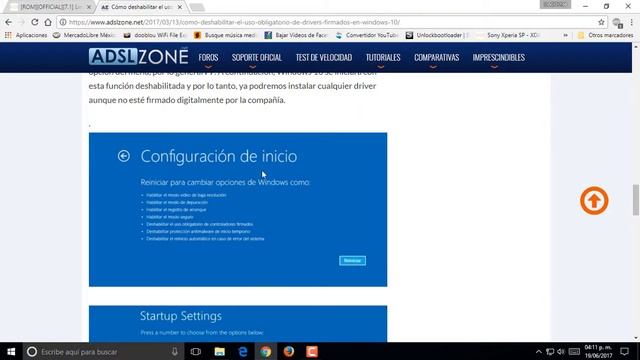
Task: Open a new browser tab
Action: pos(197,7)
